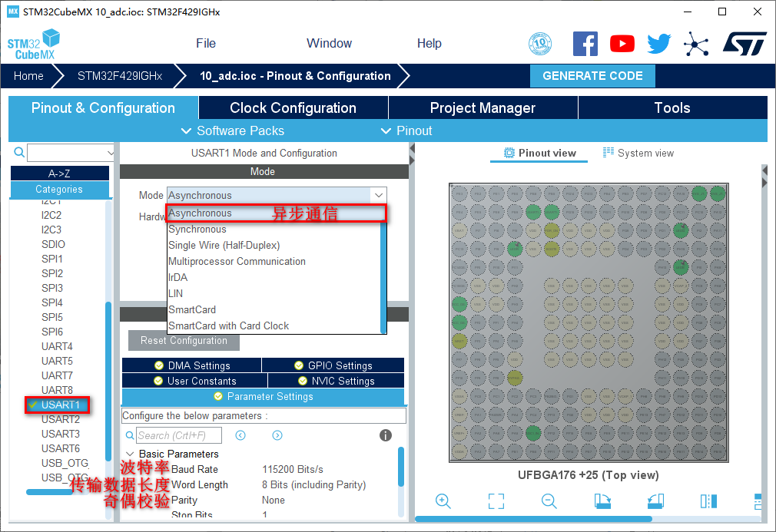Open the ST YouTube channel icon

pos(622,44)
